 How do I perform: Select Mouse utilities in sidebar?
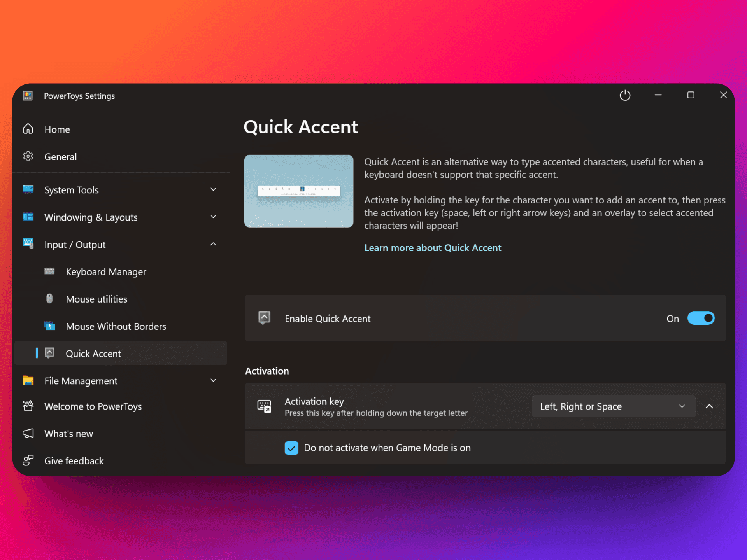[121, 299]
